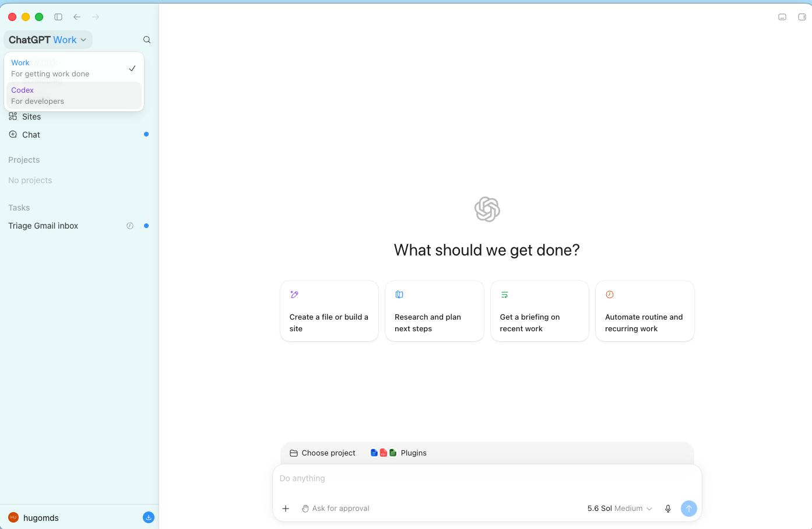Image resolution: width=812 pixels, height=529 pixels.
Task: Choose Automate routine and recurring work
Action: coord(645,311)
